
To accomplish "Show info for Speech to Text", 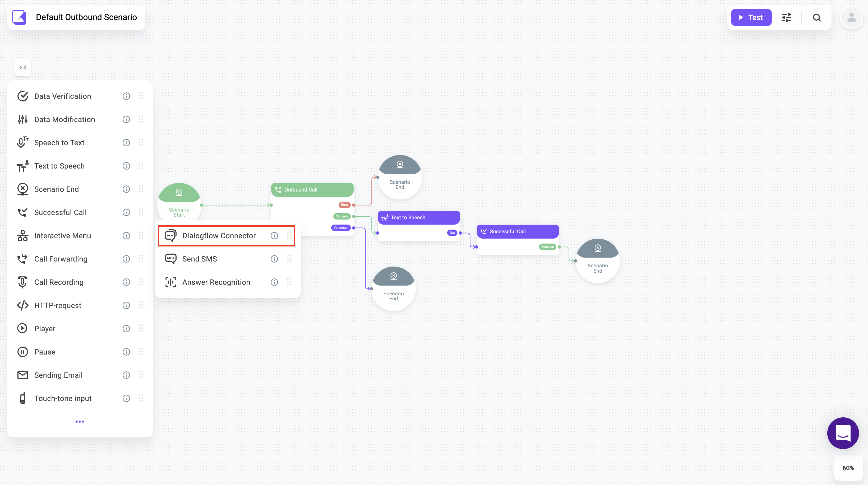I will click(x=126, y=143).
